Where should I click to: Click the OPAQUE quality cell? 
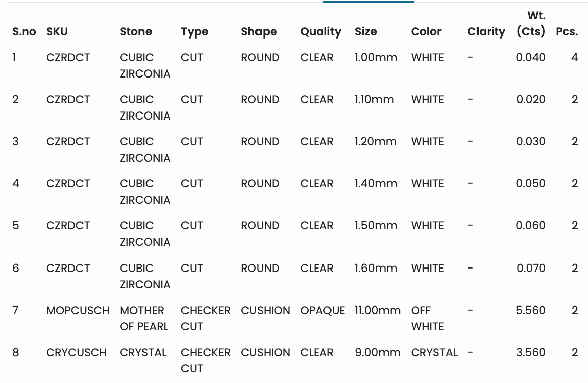point(322,310)
